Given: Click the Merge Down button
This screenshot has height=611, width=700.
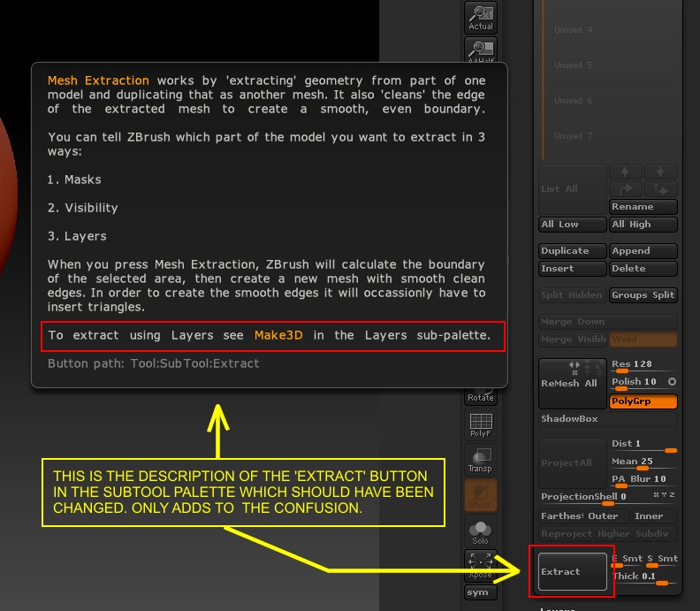Looking at the screenshot, I should 608,322.
